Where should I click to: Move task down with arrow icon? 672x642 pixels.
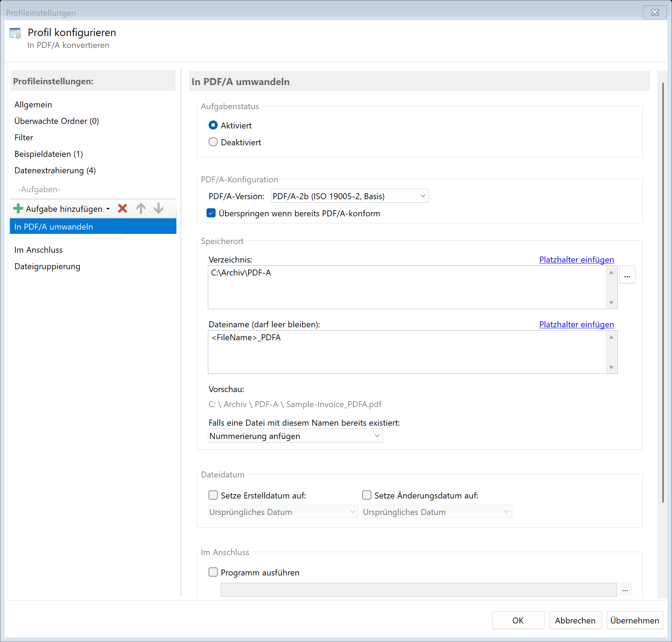coord(159,209)
